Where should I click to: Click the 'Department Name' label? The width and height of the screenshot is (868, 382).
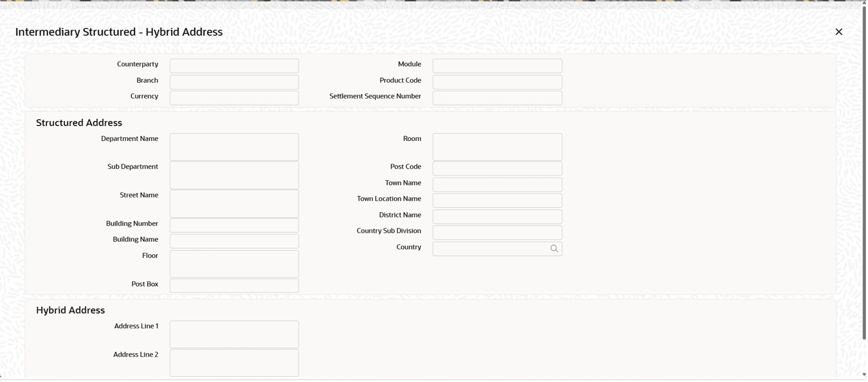tap(129, 139)
